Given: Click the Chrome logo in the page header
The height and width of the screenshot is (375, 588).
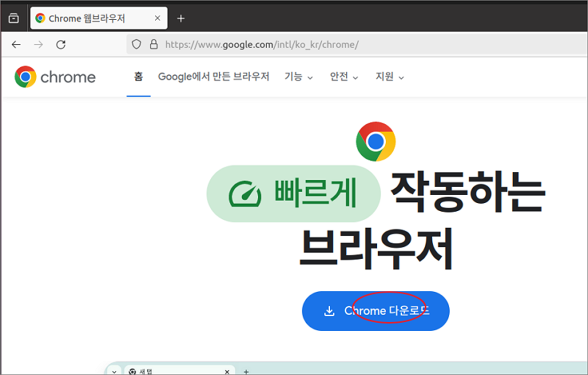Looking at the screenshot, I should click(x=25, y=77).
